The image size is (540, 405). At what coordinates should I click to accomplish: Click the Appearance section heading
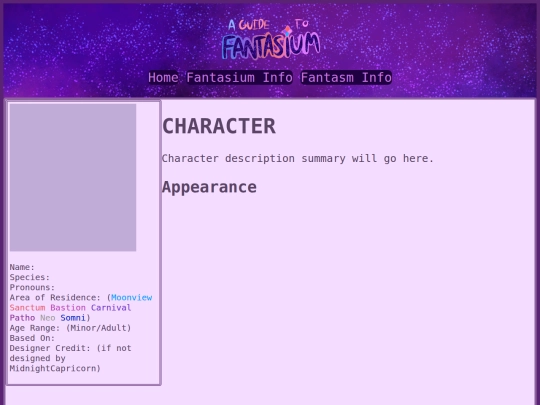209,187
